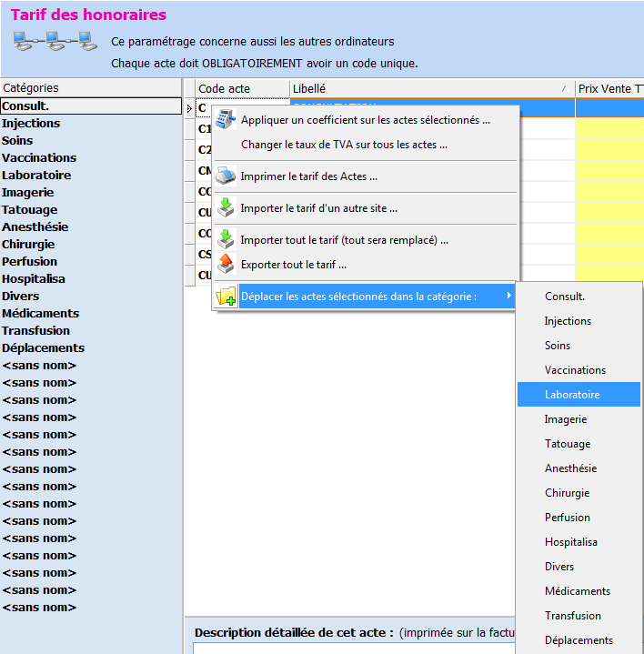Click the first '<sans nom>' category
Screen dimensions: 644x654
coord(39,366)
